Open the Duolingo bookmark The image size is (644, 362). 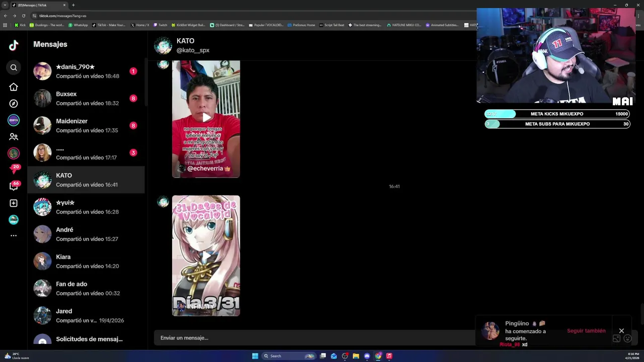[x=47, y=25]
